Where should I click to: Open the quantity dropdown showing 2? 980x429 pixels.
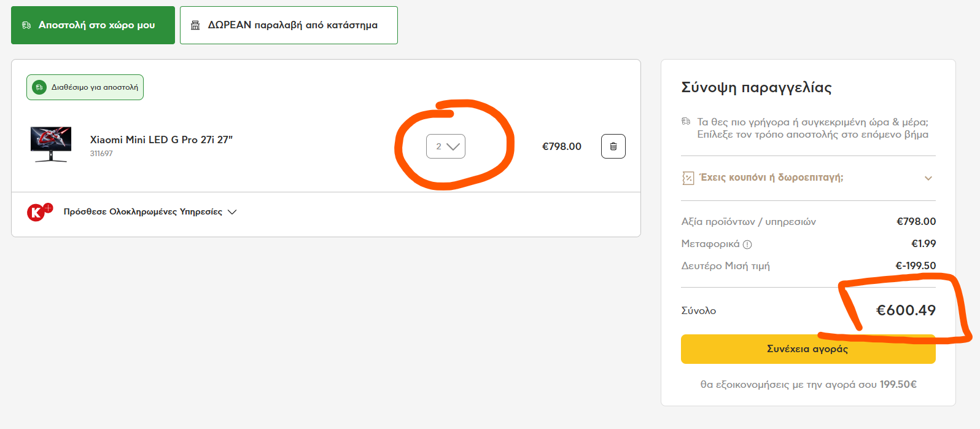point(446,146)
